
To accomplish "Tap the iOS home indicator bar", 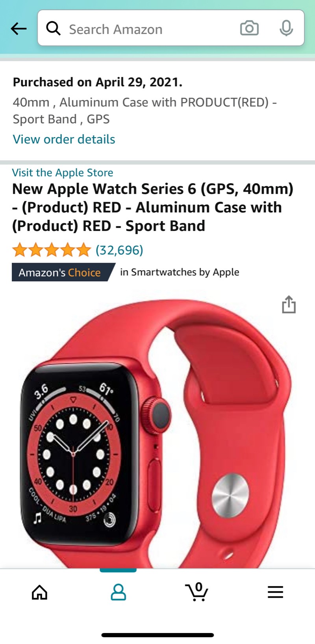I will pyautogui.click(x=157, y=635).
